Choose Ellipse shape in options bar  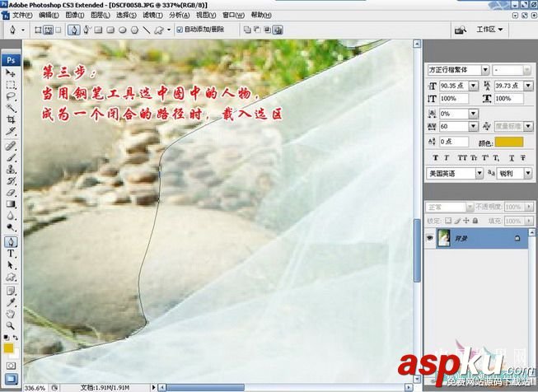123,30
